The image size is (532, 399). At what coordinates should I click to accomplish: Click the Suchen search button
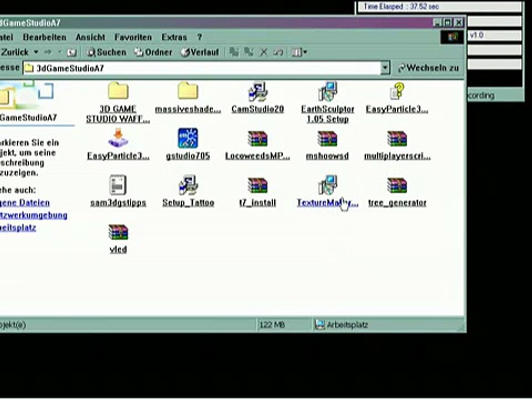[x=106, y=52]
